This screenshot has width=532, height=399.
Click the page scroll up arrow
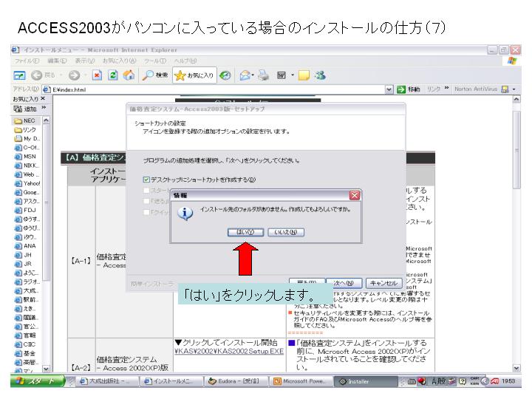tap(516, 100)
